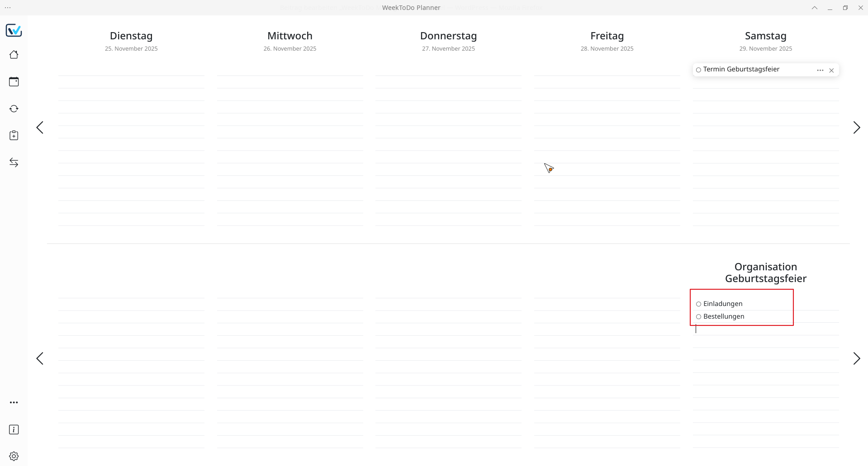Check off the Bestellungen task
This screenshot has width=868, height=466.
(698, 317)
